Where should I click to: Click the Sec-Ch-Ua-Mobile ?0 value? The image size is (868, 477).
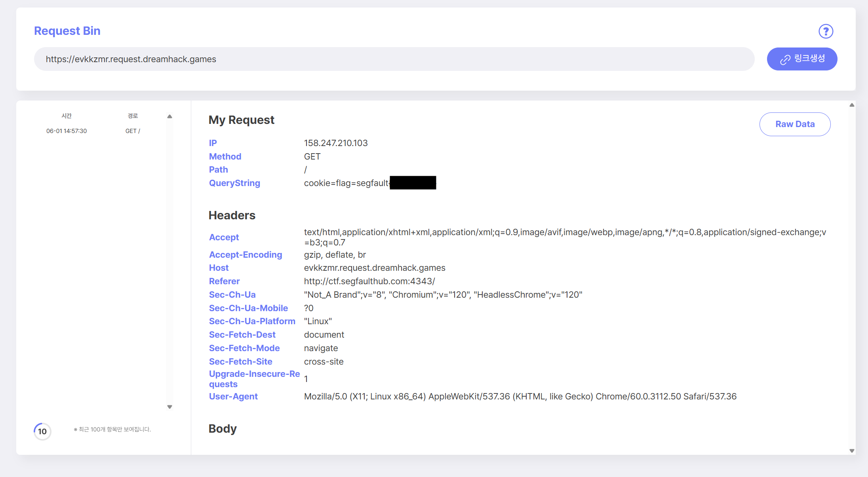coord(309,308)
